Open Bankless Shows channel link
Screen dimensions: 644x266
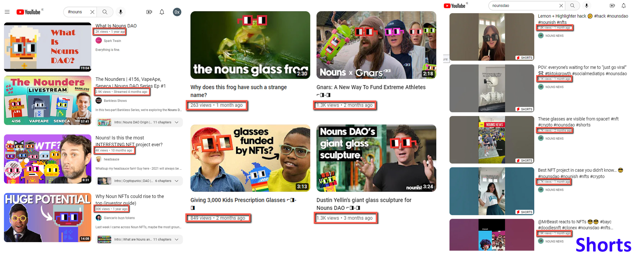pyautogui.click(x=115, y=101)
